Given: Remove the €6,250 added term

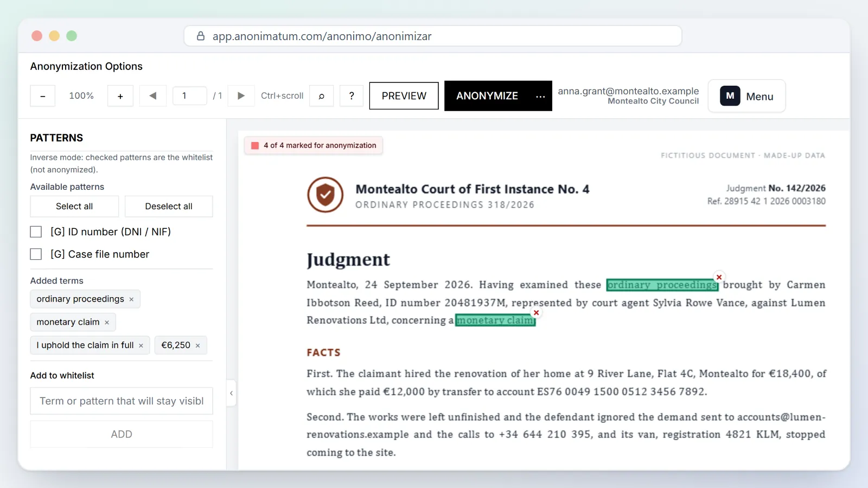Looking at the screenshot, I should (197, 345).
